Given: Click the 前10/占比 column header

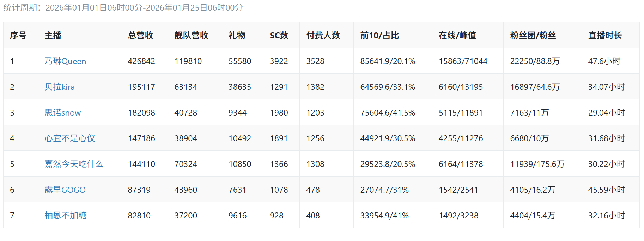Looking at the screenshot, I should coord(379,35).
